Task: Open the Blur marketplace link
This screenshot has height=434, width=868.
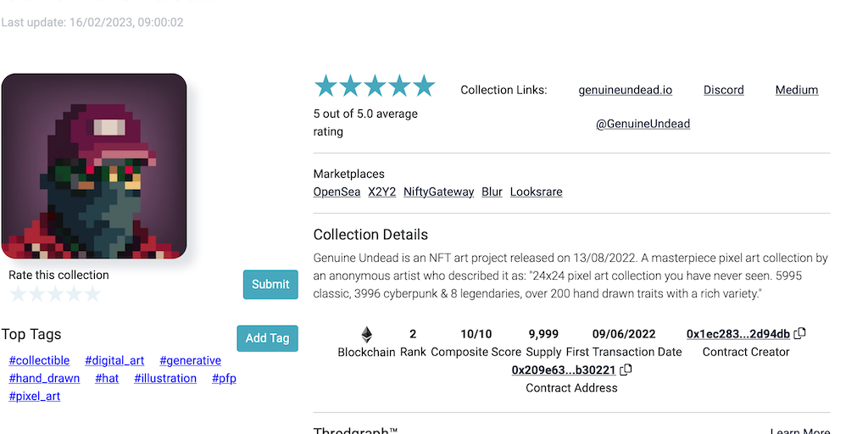Action: (x=492, y=192)
